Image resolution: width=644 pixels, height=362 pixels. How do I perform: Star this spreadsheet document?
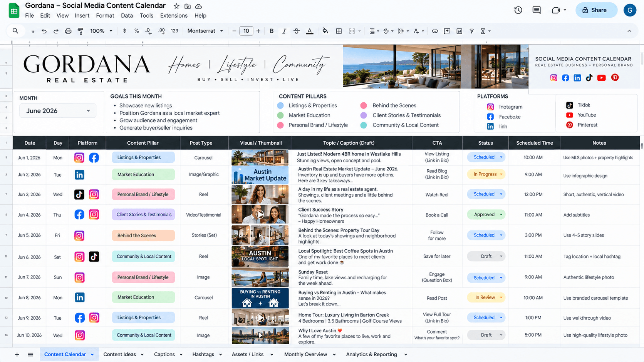[x=176, y=6]
